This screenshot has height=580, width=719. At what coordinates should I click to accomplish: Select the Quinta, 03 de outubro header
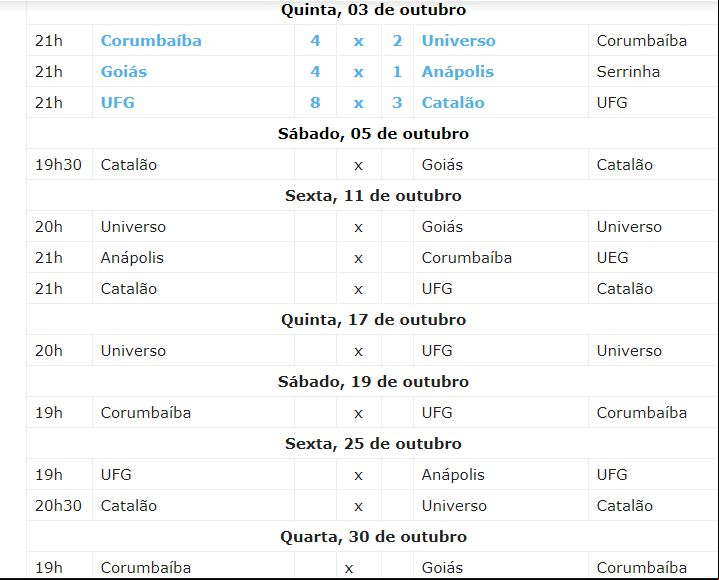click(x=373, y=10)
